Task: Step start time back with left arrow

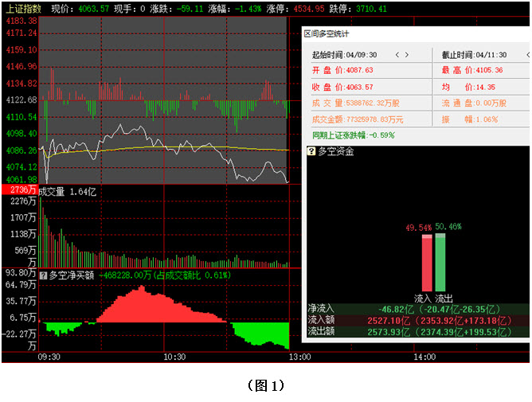Action: 395,55
